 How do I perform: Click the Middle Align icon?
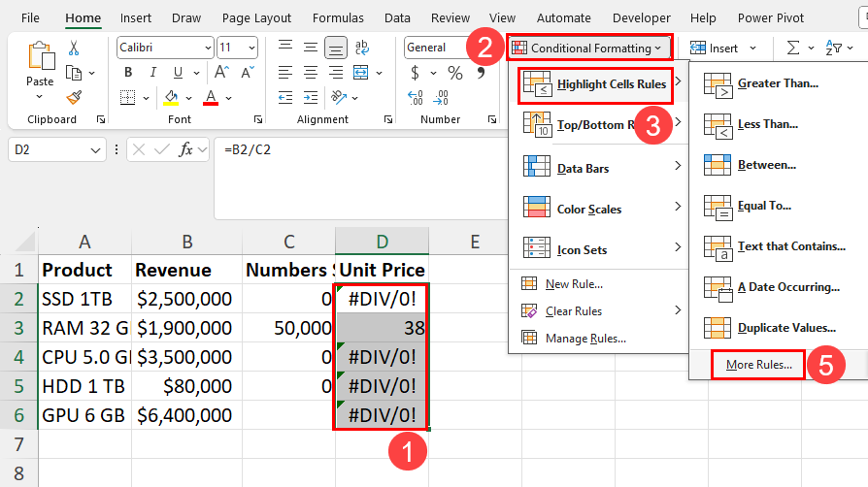pos(311,48)
